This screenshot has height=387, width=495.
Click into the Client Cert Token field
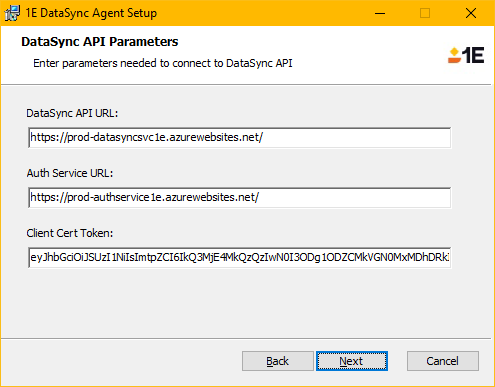tap(240, 257)
